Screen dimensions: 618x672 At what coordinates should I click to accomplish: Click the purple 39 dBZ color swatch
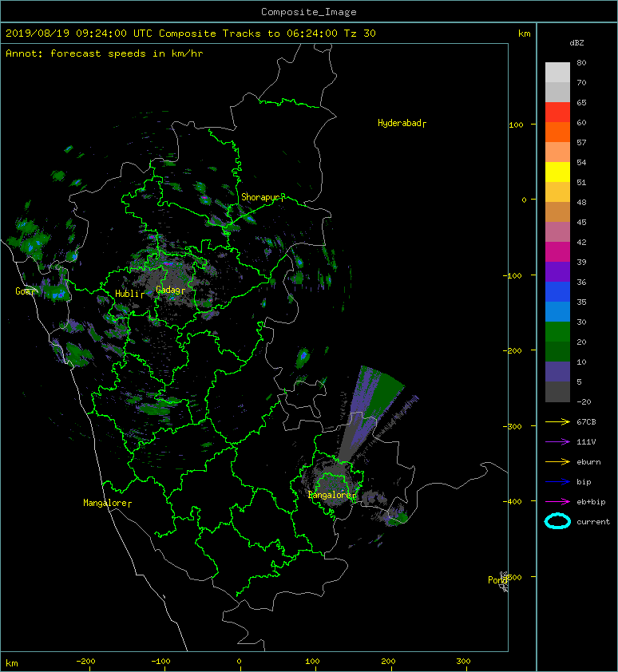pos(557,271)
